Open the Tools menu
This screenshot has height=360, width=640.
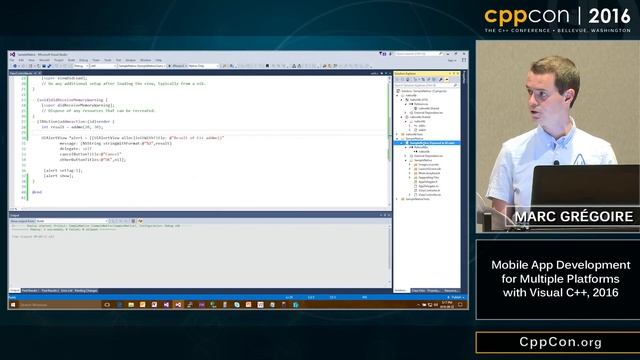click(x=108, y=60)
